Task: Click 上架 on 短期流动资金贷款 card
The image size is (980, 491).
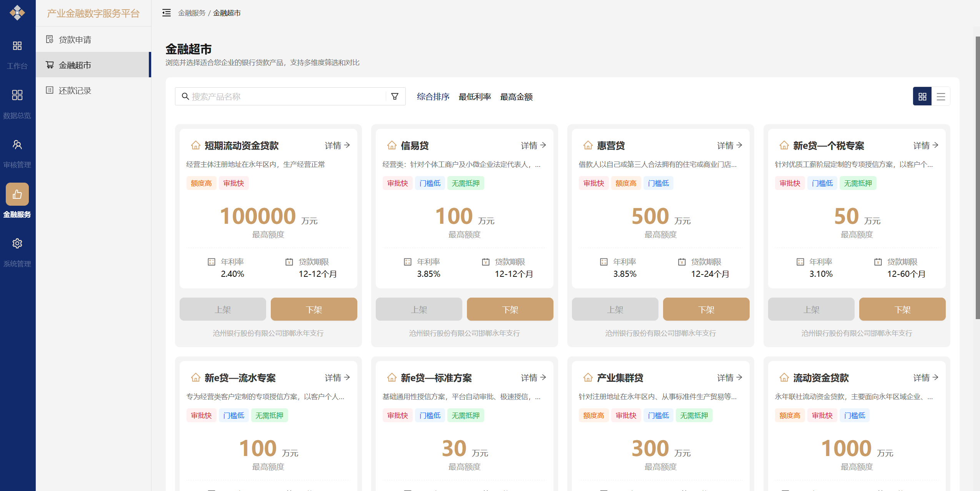Action: point(223,309)
